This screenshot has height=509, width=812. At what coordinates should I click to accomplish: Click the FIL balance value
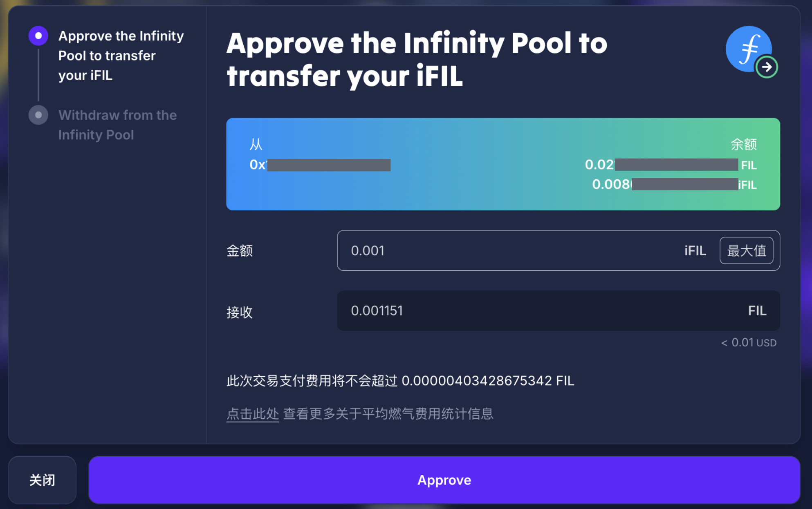coord(671,165)
